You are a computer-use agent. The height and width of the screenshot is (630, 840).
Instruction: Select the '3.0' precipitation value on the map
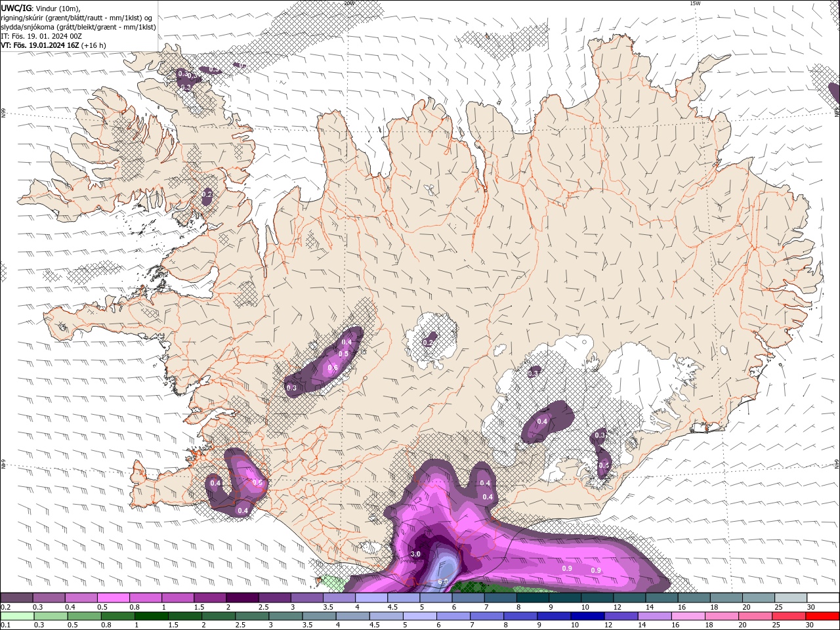(415, 555)
